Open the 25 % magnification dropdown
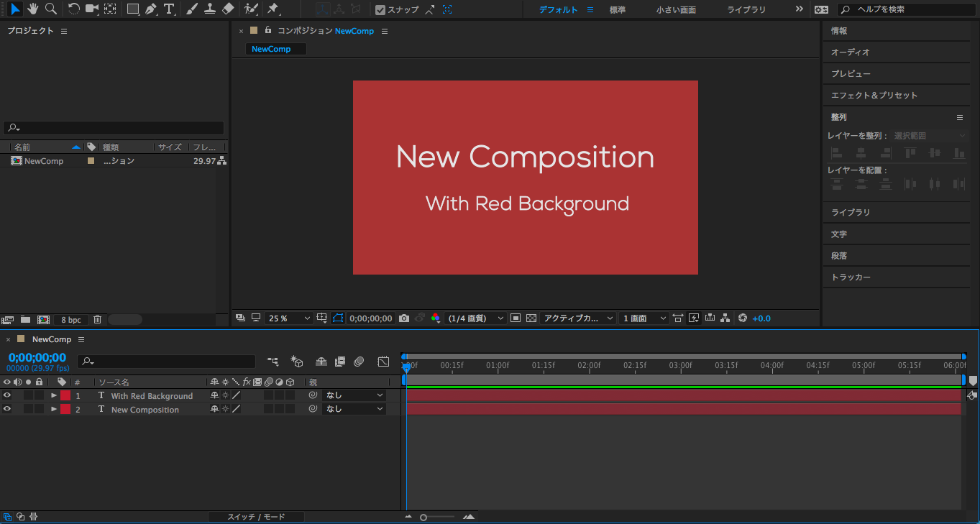980x524 pixels. click(289, 318)
